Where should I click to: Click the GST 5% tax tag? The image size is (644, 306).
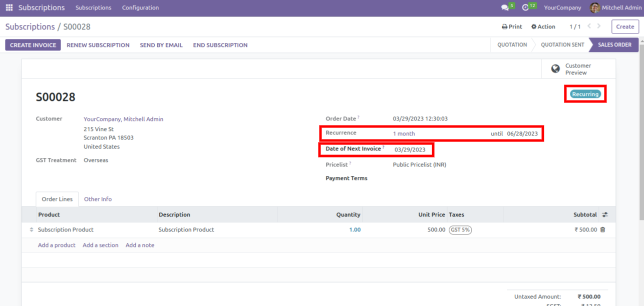point(460,230)
